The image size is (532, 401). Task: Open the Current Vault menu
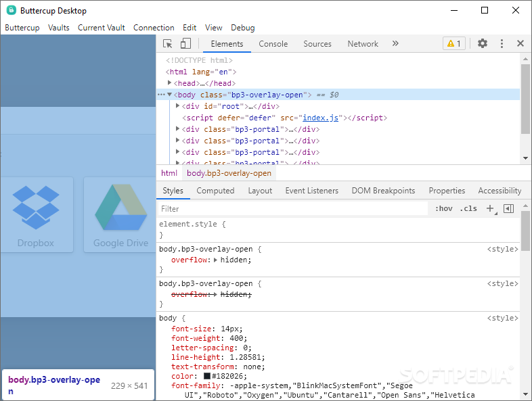pyautogui.click(x=101, y=28)
